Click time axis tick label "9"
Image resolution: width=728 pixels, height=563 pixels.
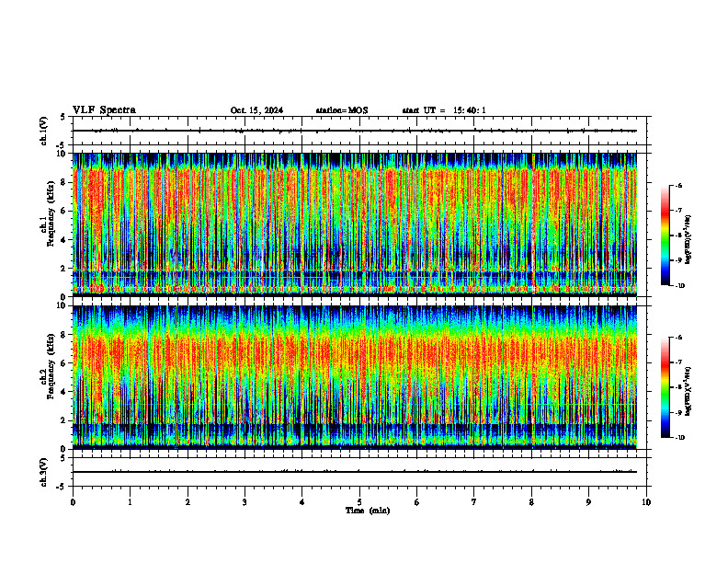click(588, 502)
